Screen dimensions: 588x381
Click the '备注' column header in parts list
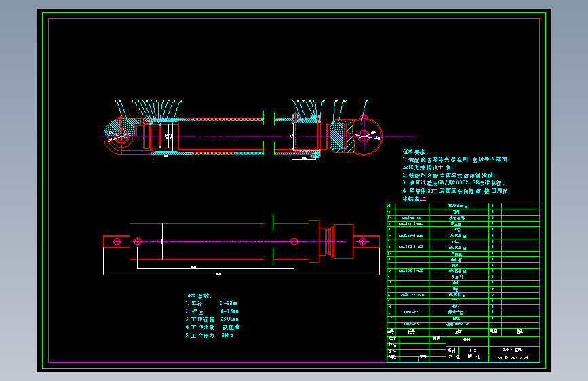(520, 332)
